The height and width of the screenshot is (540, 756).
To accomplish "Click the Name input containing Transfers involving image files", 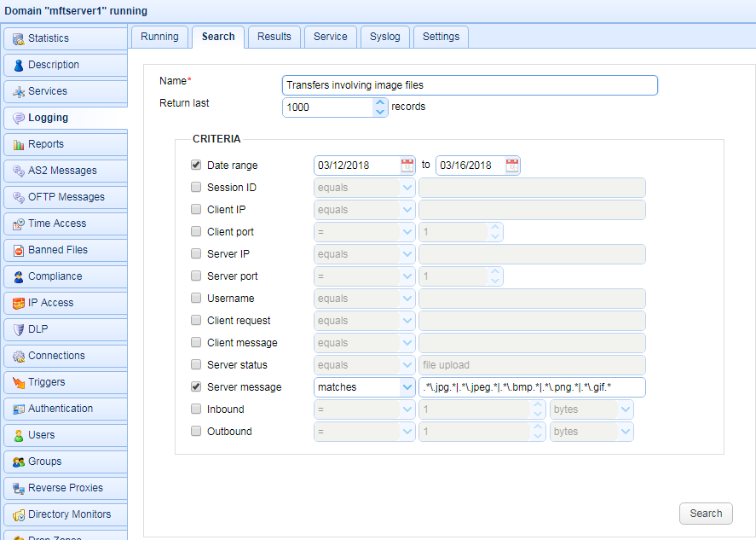I will [x=470, y=85].
